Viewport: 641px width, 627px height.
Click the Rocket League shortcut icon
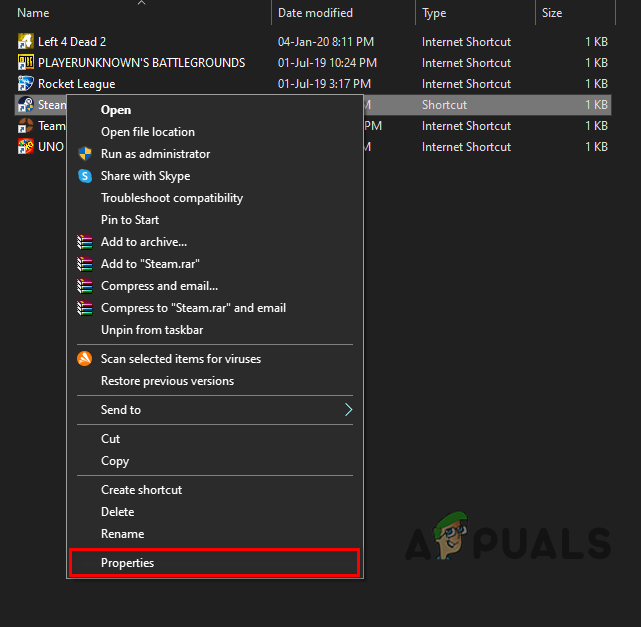coord(26,84)
